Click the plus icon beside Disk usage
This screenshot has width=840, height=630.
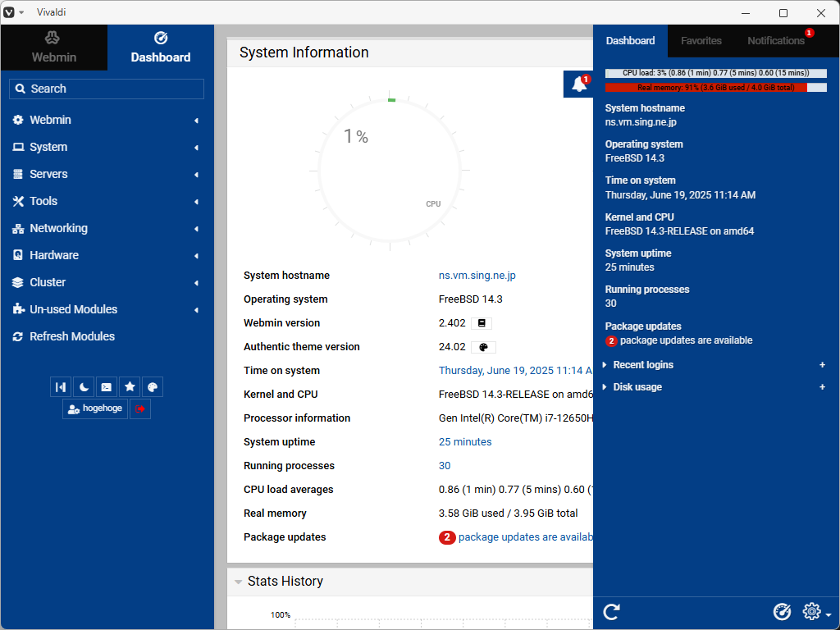click(822, 387)
